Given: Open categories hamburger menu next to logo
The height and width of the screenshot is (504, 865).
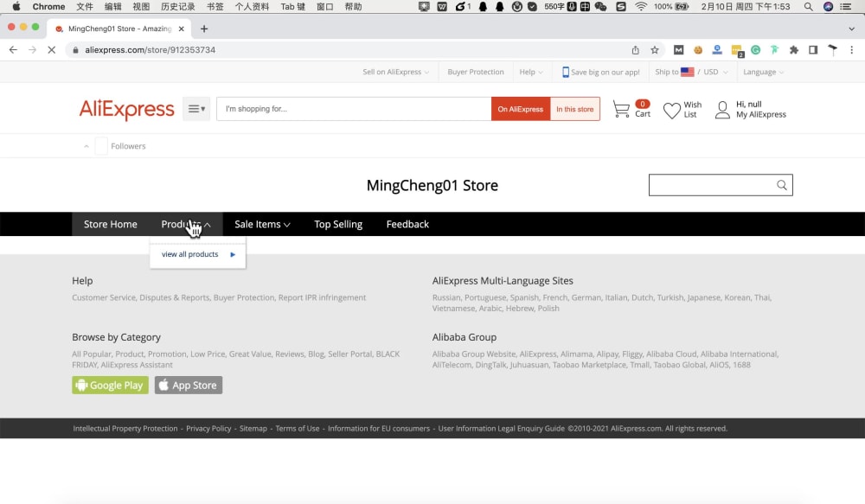Looking at the screenshot, I should pyautogui.click(x=196, y=109).
